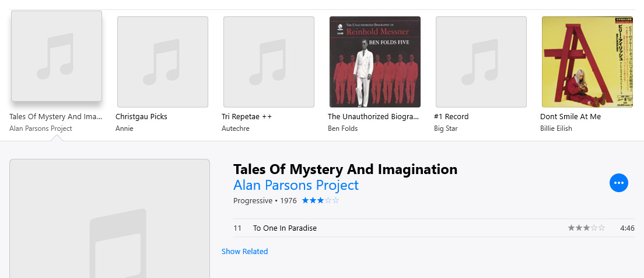This screenshot has height=278, width=644.
Task: Select Dont Smile At Me album artwork
Action: tap(587, 62)
